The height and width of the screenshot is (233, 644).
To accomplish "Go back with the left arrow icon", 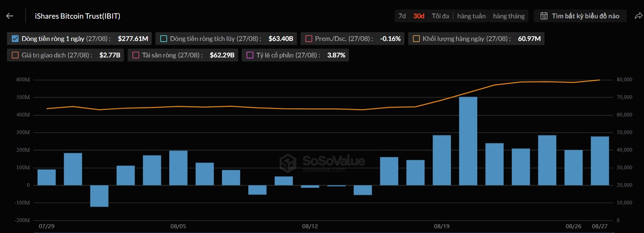I will click(10, 16).
